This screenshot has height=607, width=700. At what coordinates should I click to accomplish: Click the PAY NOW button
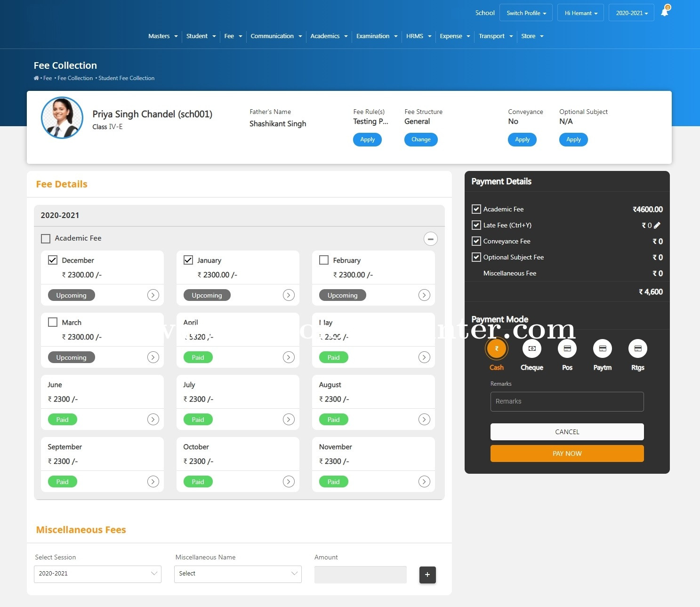coord(567,453)
